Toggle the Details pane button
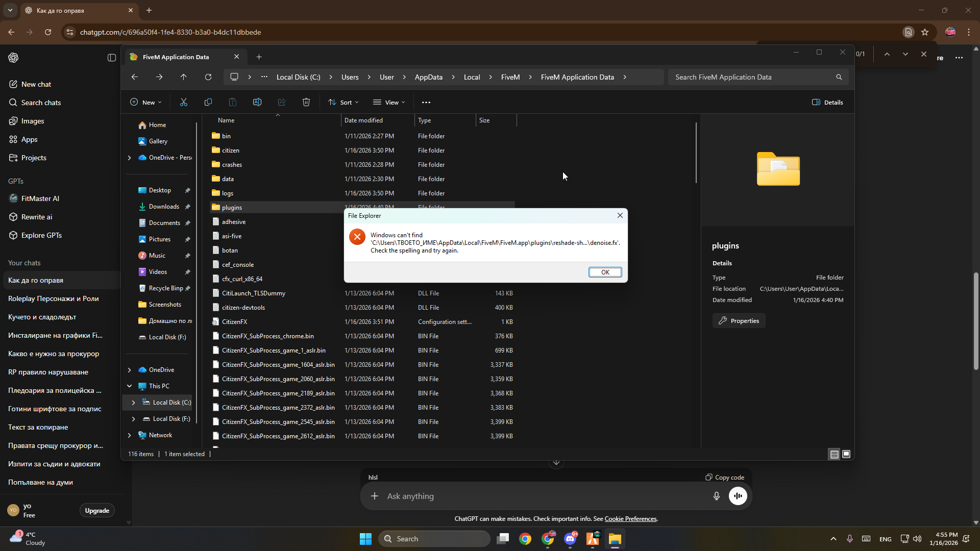This screenshot has width=980, height=551. coord(827,103)
